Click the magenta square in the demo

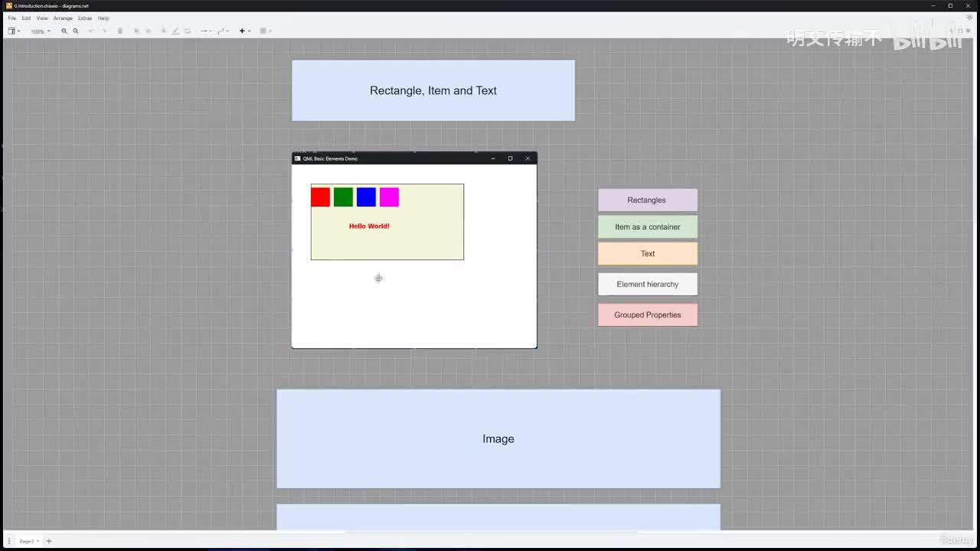pyautogui.click(x=389, y=197)
